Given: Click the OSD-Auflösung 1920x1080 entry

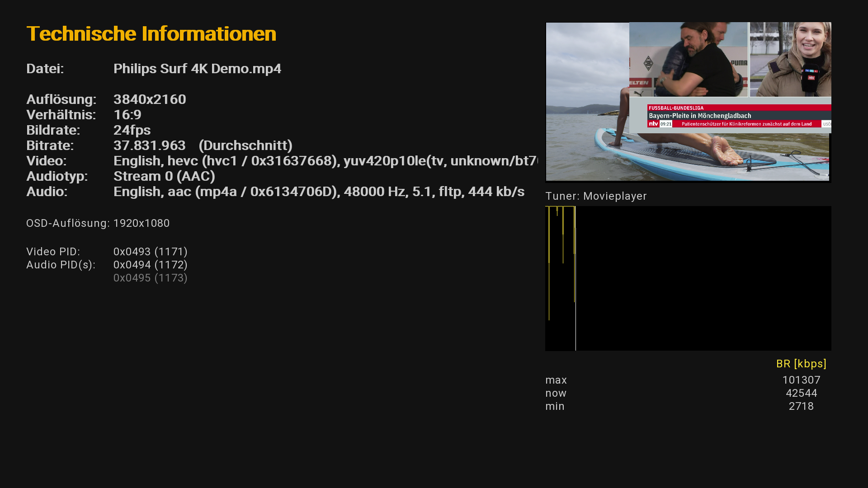Looking at the screenshot, I should (x=98, y=223).
